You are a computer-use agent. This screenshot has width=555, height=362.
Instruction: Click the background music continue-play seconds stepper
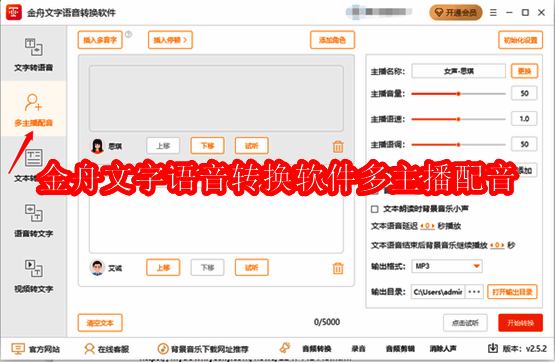click(x=497, y=245)
